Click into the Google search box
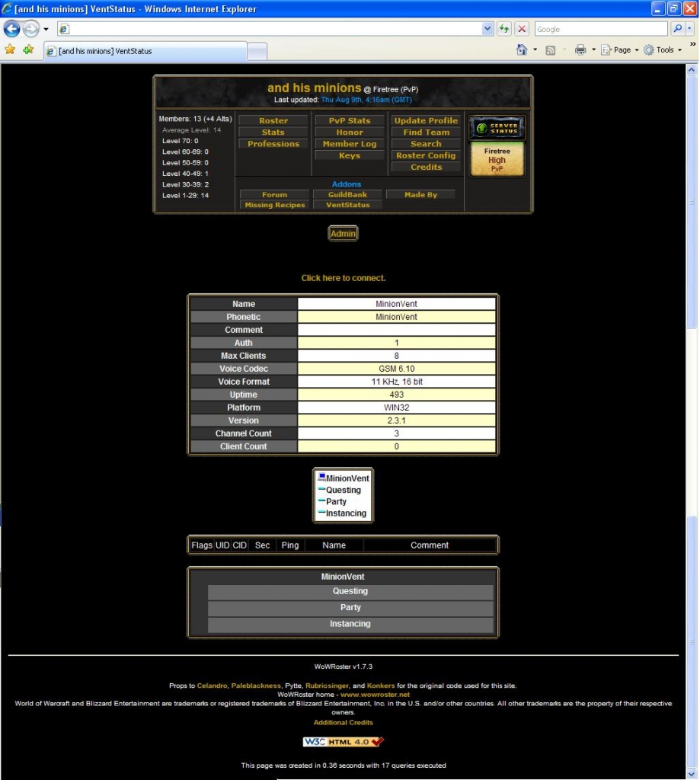Viewport: 700px width, 780px height. pyautogui.click(x=601, y=29)
